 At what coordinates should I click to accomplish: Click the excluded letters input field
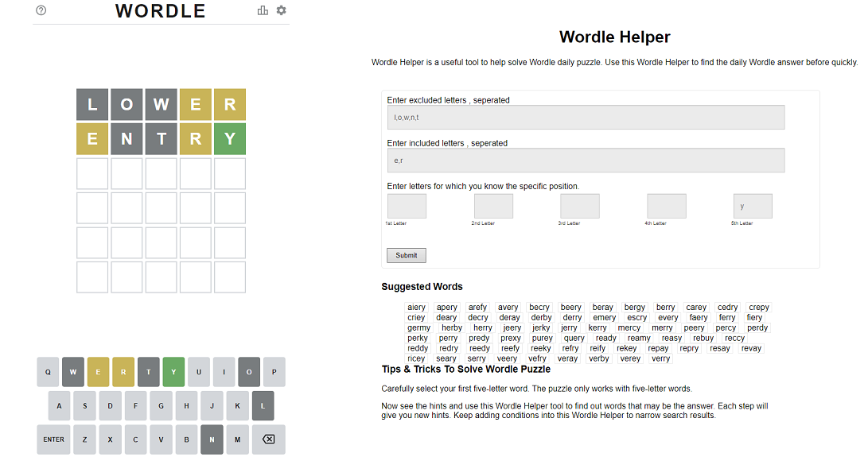586,118
